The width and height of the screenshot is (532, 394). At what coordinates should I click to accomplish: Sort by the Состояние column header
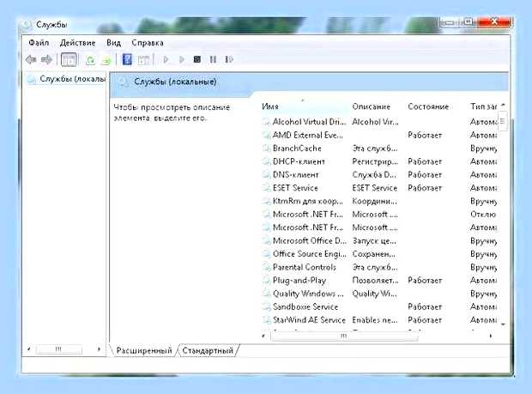(x=428, y=106)
